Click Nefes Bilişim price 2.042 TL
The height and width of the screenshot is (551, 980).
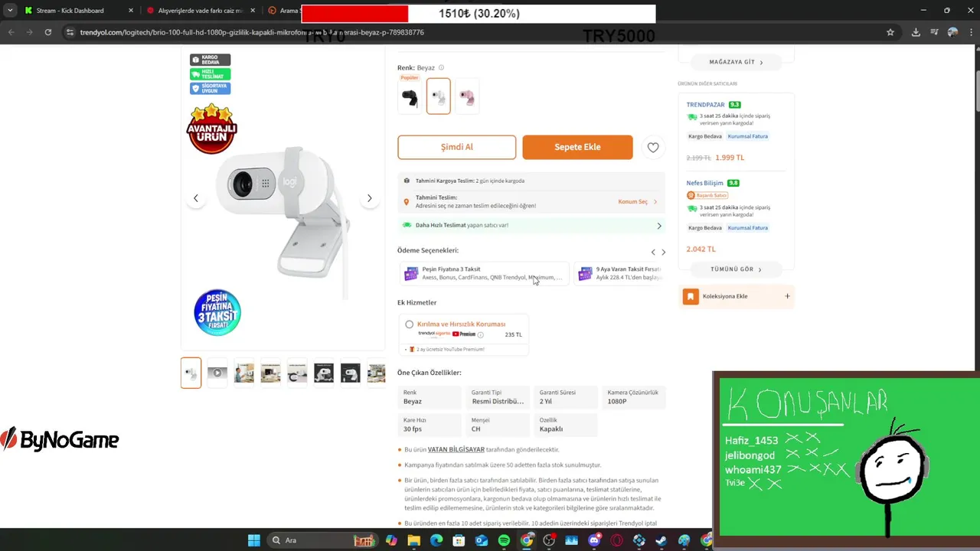click(701, 249)
